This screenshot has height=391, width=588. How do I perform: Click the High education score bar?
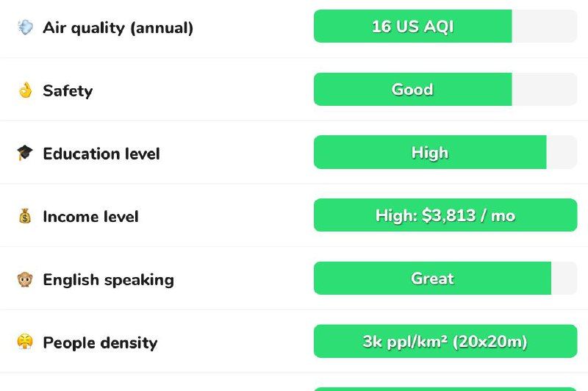pos(430,153)
